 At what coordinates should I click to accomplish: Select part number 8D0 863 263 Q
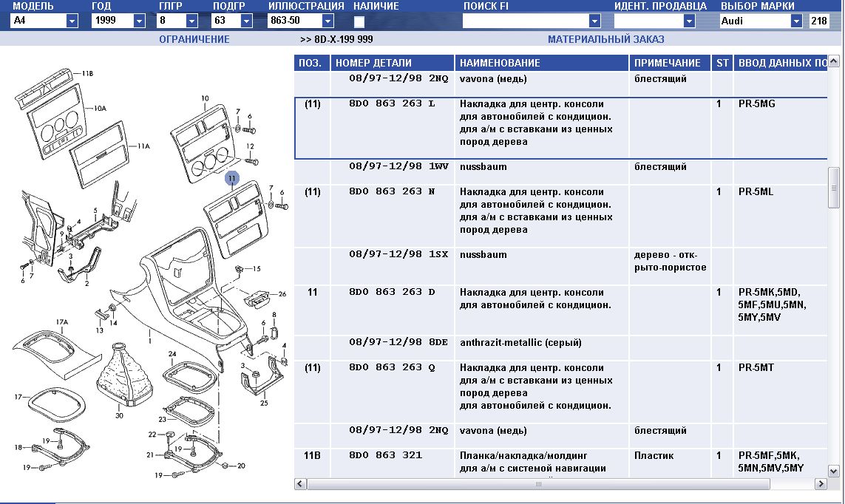pyautogui.click(x=392, y=367)
